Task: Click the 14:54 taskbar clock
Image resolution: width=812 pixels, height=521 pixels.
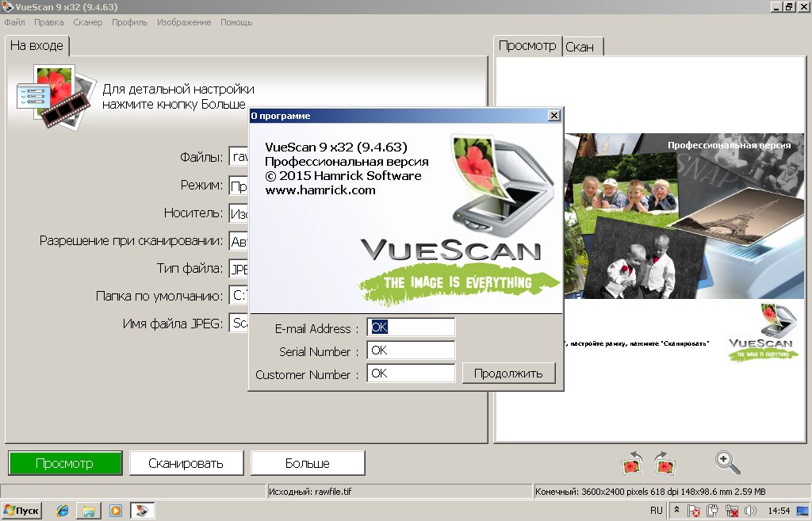Action: pyautogui.click(x=779, y=511)
